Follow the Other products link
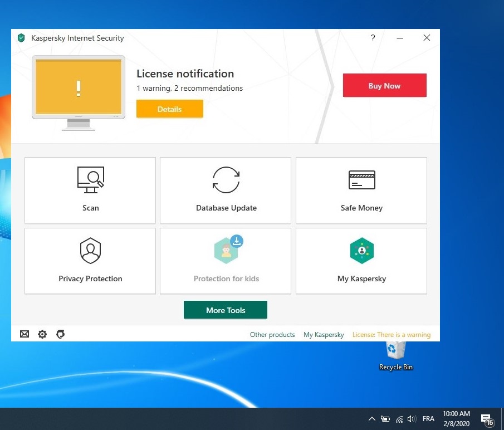The image size is (504, 430). 272,335
